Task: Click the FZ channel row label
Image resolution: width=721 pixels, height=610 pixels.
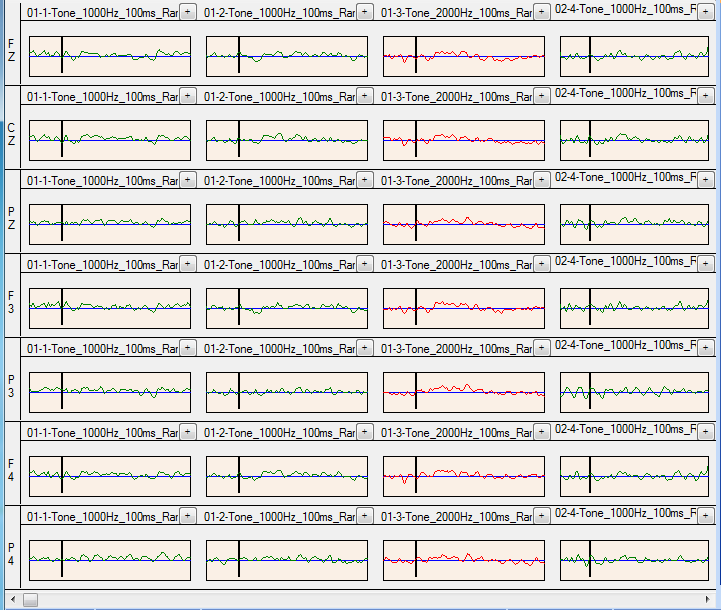Action: [x=11, y=50]
